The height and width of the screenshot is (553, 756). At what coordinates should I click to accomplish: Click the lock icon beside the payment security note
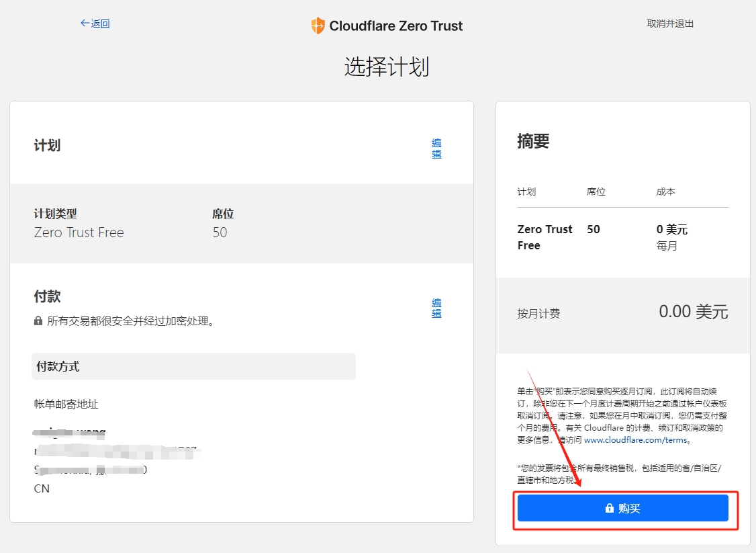(x=38, y=321)
